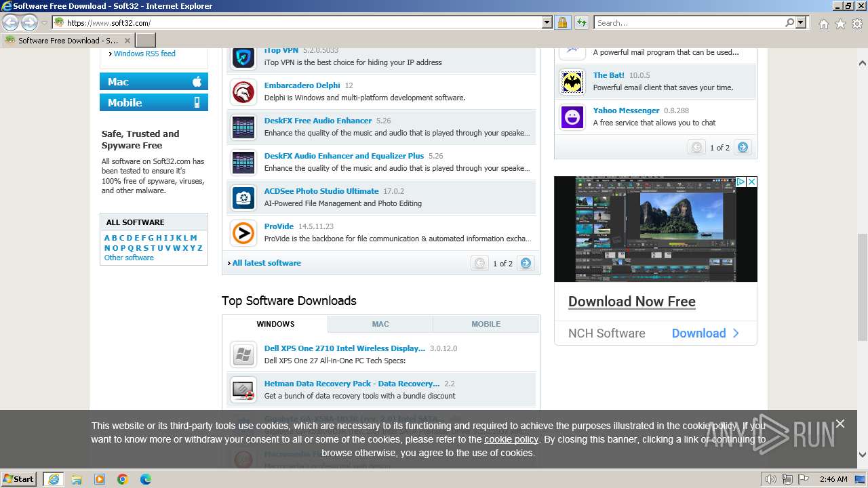Open the Hetman Data Recovery Pack link

[352, 384]
